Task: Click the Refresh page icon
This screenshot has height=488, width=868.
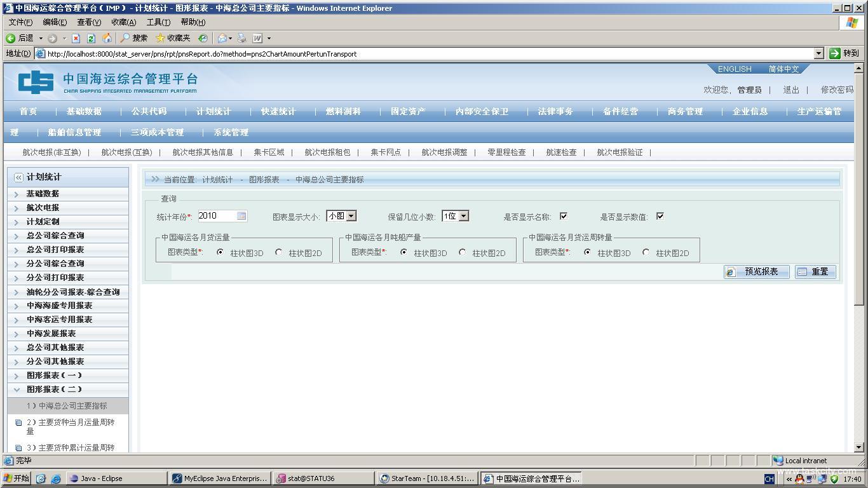Action: pyautogui.click(x=91, y=38)
